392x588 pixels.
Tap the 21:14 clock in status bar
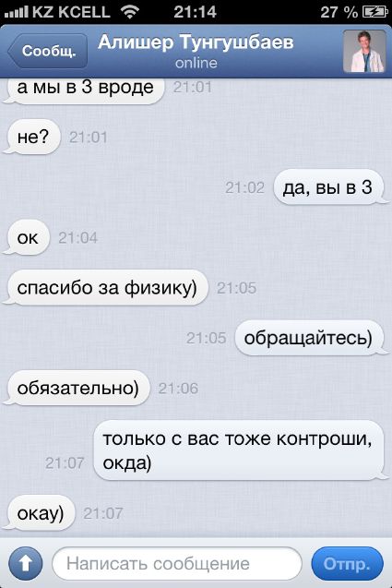pyautogui.click(x=195, y=12)
